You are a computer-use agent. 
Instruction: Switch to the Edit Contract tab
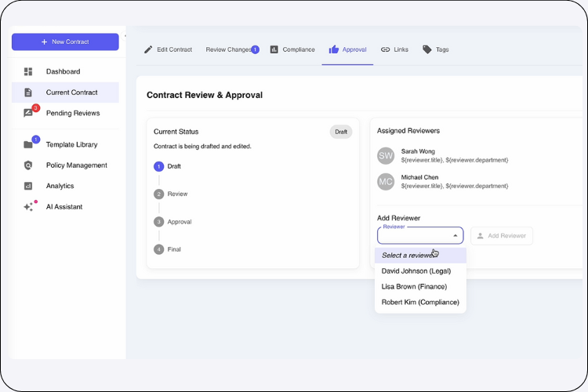pyautogui.click(x=168, y=49)
